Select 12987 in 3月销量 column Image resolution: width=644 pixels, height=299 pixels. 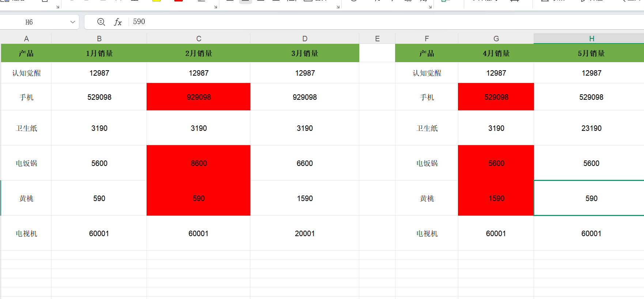pyautogui.click(x=305, y=73)
